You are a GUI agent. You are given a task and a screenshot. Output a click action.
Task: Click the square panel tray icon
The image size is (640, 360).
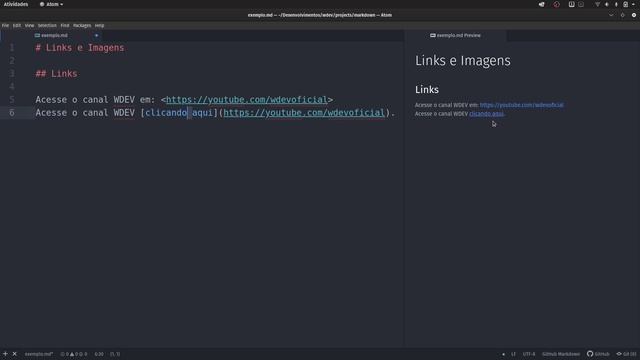[571, 4]
